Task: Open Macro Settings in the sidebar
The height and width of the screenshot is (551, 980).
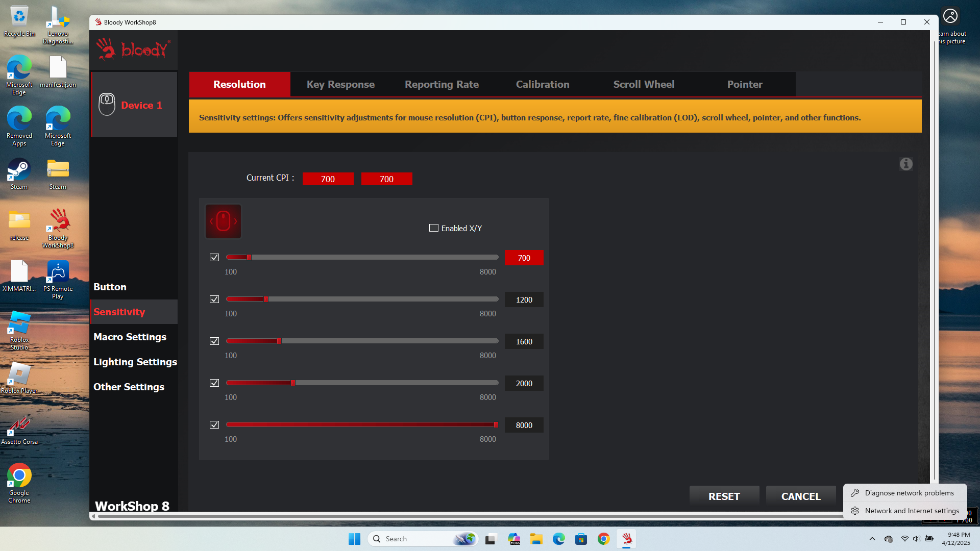Action: (134, 337)
